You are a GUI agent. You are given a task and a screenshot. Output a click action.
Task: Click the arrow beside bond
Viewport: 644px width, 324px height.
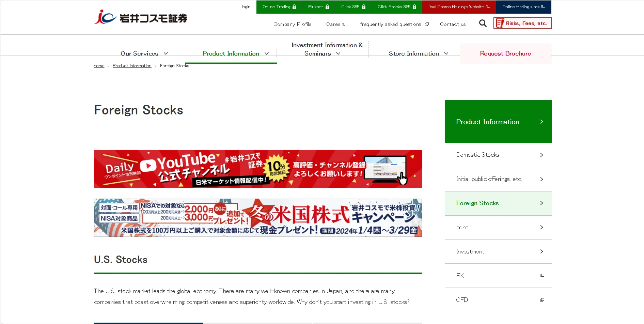(x=541, y=227)
